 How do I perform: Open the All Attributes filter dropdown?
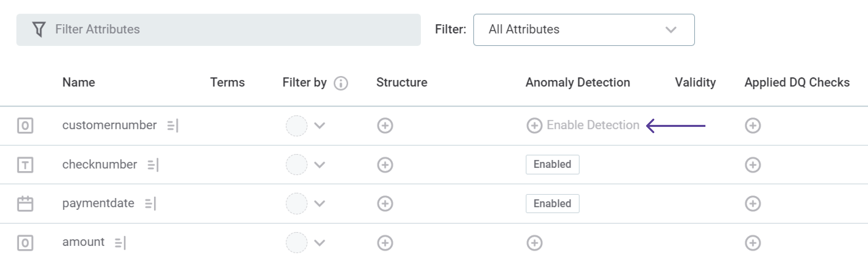[583, 30]
